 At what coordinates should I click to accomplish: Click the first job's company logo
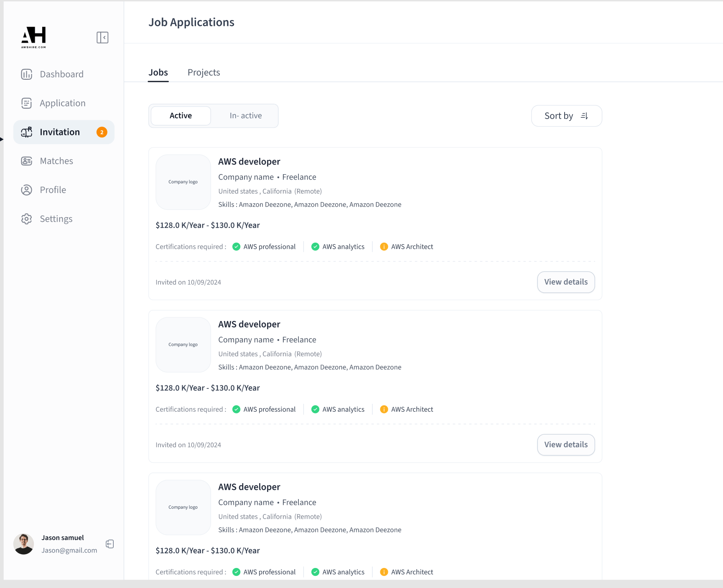tap(183, 182)
